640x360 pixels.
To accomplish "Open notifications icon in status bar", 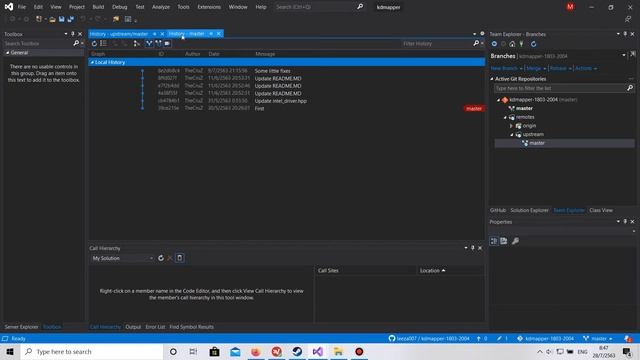I will [627, 338].
